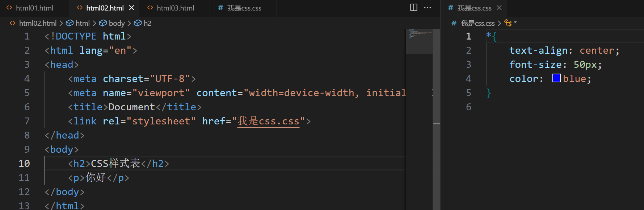Click line number 10 in html02.html
The width and height of the screenshot is (644, 210).
pyautogui.click(x=24, y=164)
